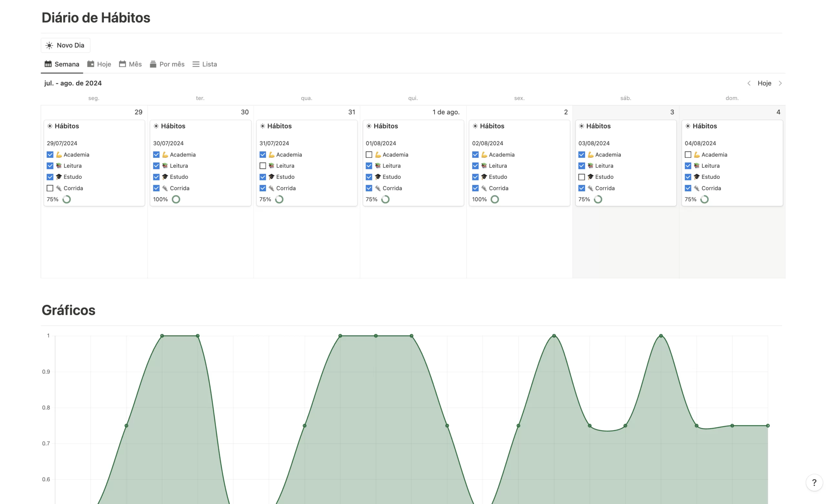Switch to the Mês view tab
Viewport: 826px width, 504px height.
pyautogui.click(x=130, y=64)
